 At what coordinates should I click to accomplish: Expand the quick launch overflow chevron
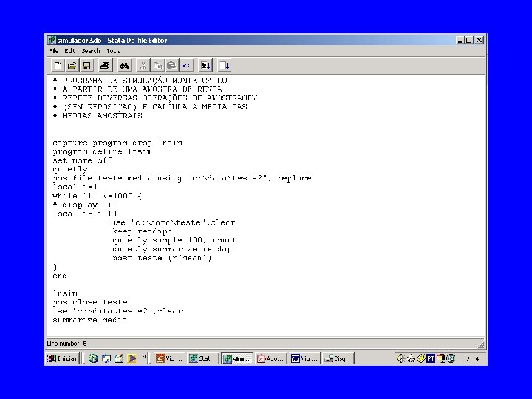pos(144,357)
